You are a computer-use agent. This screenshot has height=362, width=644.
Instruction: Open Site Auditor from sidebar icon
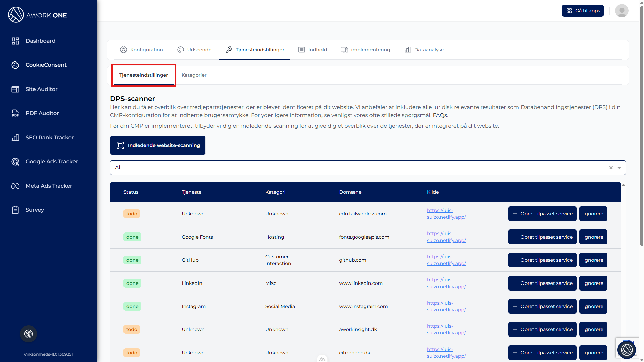tap(15, 89)
